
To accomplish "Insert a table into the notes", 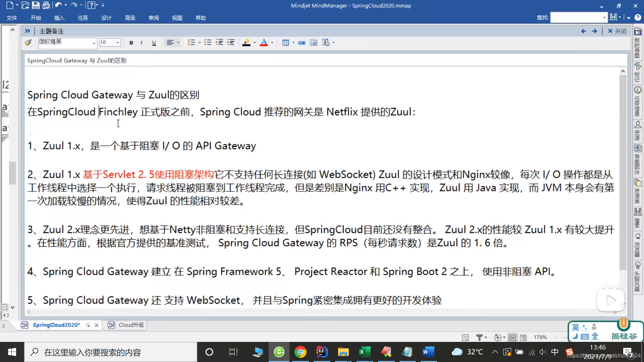I will [285, 43].
